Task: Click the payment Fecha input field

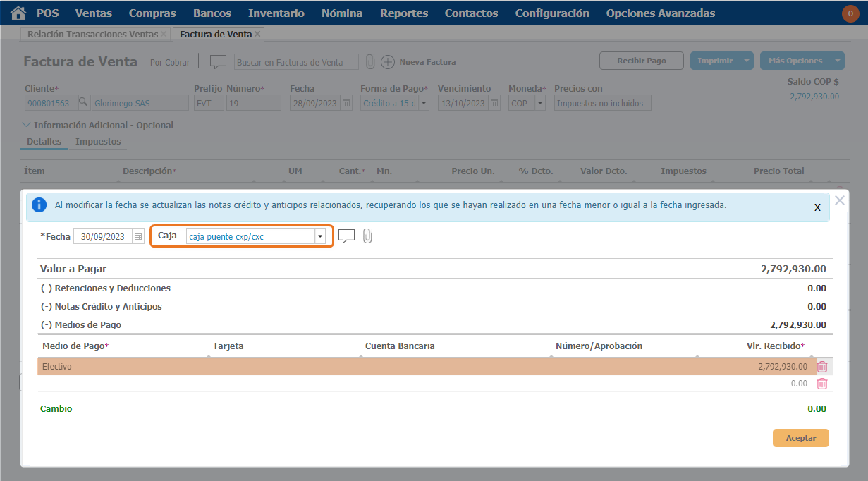Action: point(103,237)
